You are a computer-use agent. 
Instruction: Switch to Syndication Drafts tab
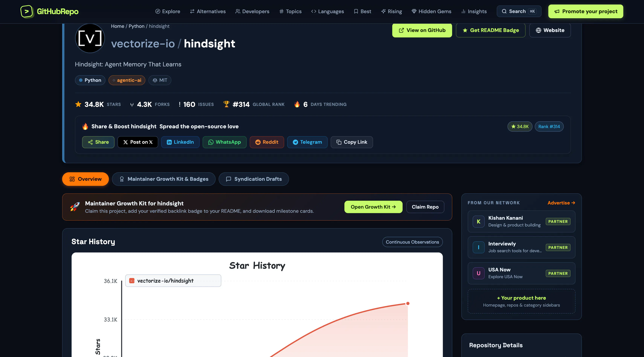tap(254, 179)
